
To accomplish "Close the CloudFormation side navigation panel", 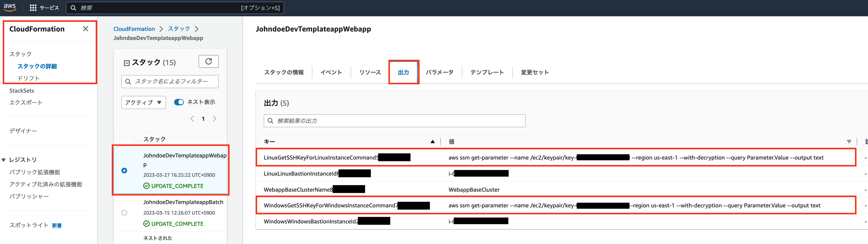I will pyautogui.click(x=86, y=29).
